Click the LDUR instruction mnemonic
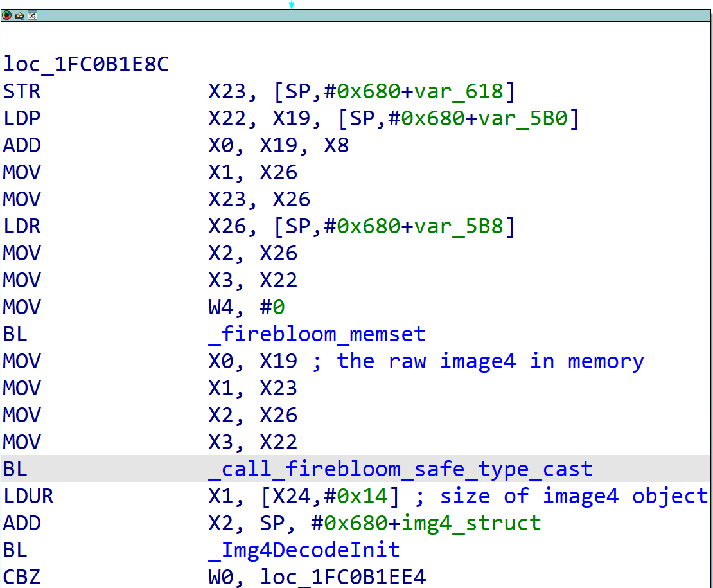713x588 pixels. coord(28,496)
